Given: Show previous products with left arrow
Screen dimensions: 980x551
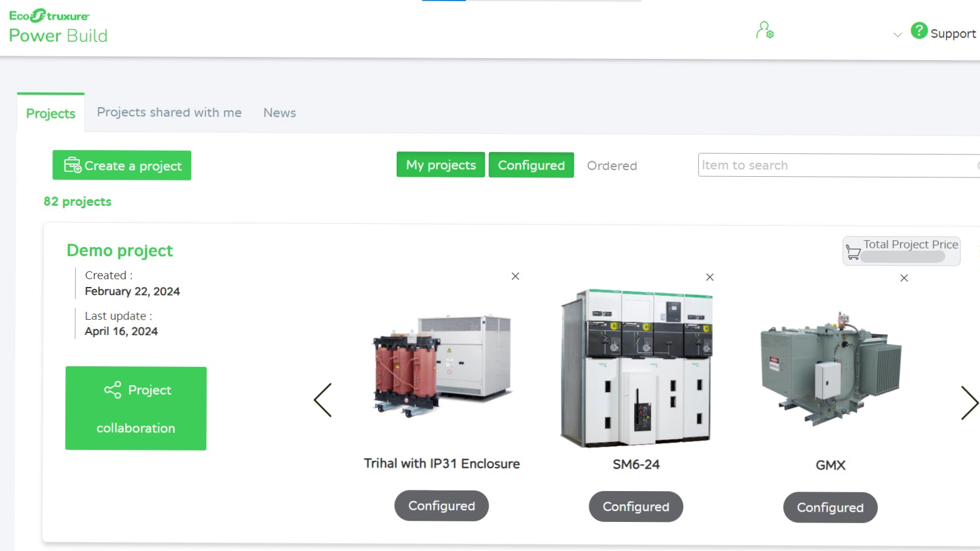Looking at the screenshot, I should click(323, 400).
